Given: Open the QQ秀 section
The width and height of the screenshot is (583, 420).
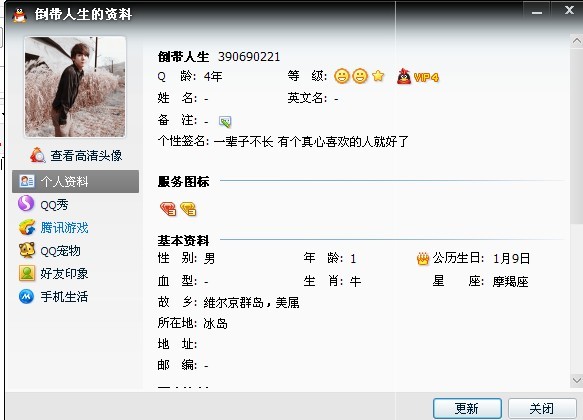Looking at the screenshot, I should point(44,204).
